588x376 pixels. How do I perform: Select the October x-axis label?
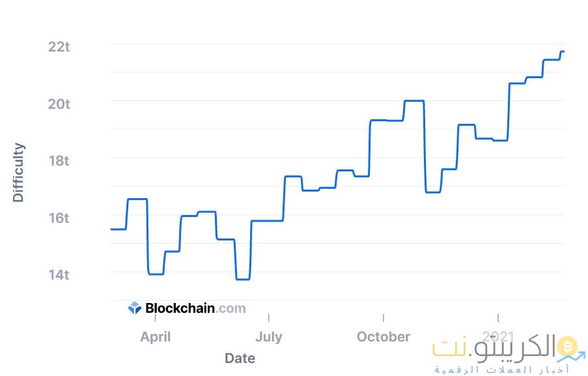pos(384,337)
